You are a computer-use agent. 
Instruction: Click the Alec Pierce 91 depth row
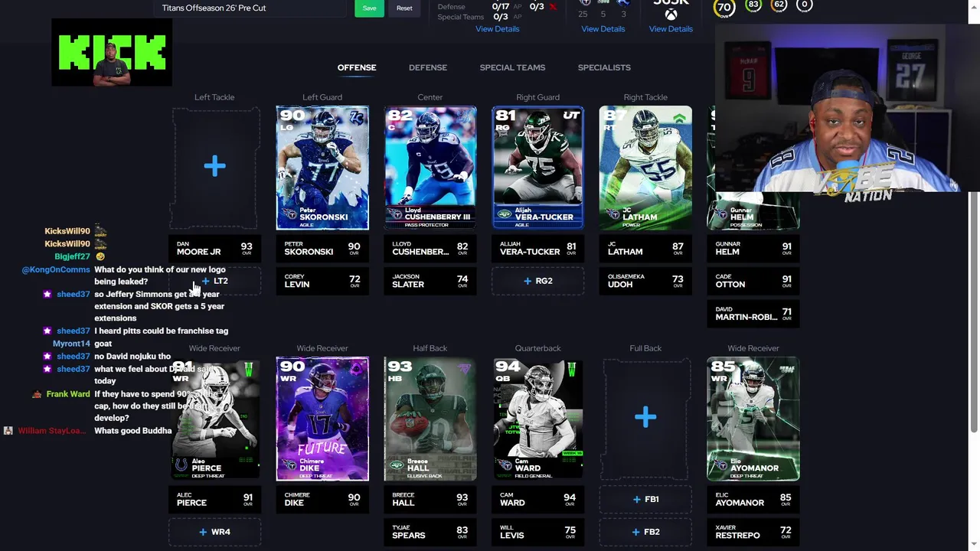214,499
